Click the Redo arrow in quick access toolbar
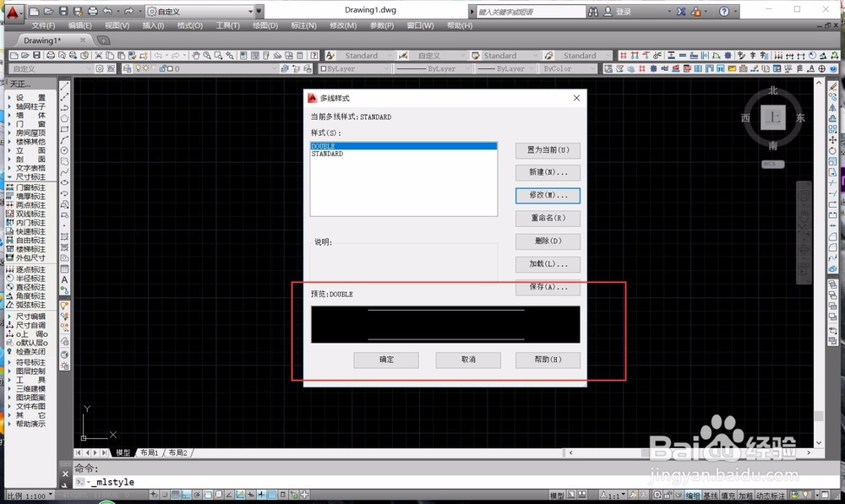The image size is (845, 504). pyautogui.click(x=128, y=11)
